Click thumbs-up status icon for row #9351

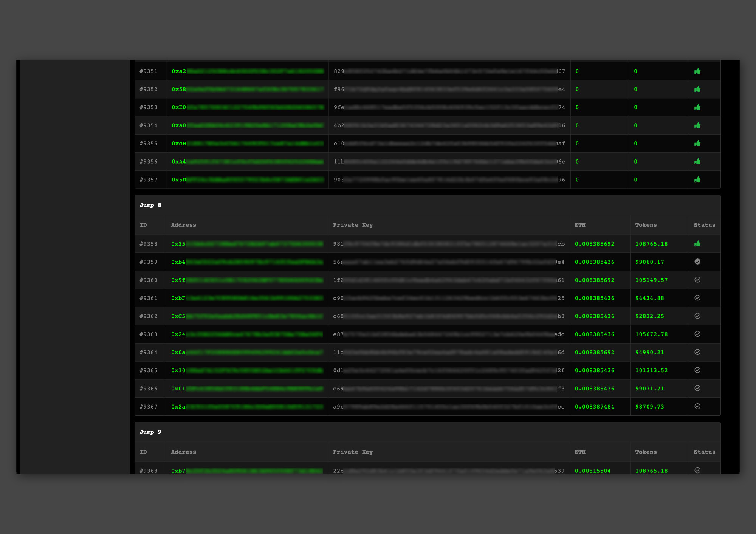[697, 71]
